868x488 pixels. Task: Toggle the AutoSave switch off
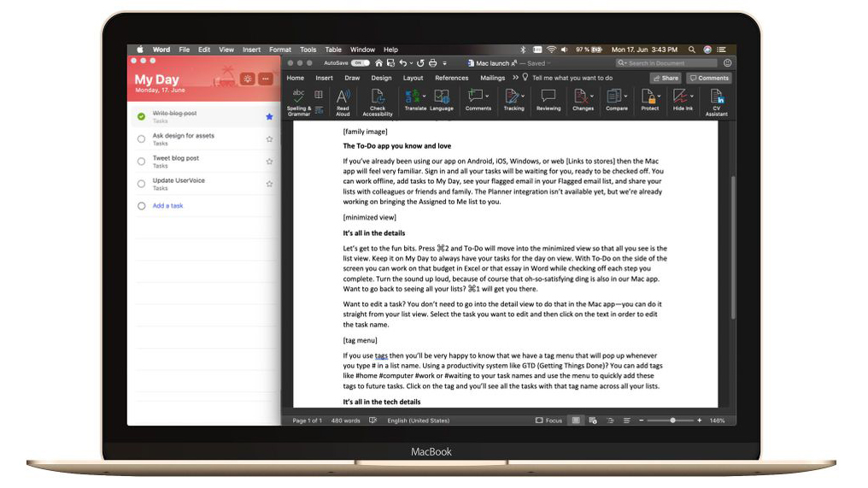coord(361,63)
